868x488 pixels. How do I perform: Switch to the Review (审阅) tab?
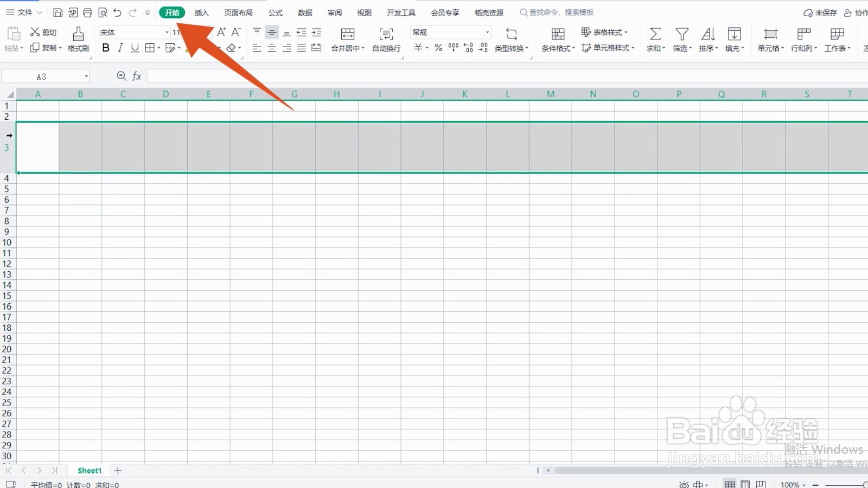coord(335,12)
